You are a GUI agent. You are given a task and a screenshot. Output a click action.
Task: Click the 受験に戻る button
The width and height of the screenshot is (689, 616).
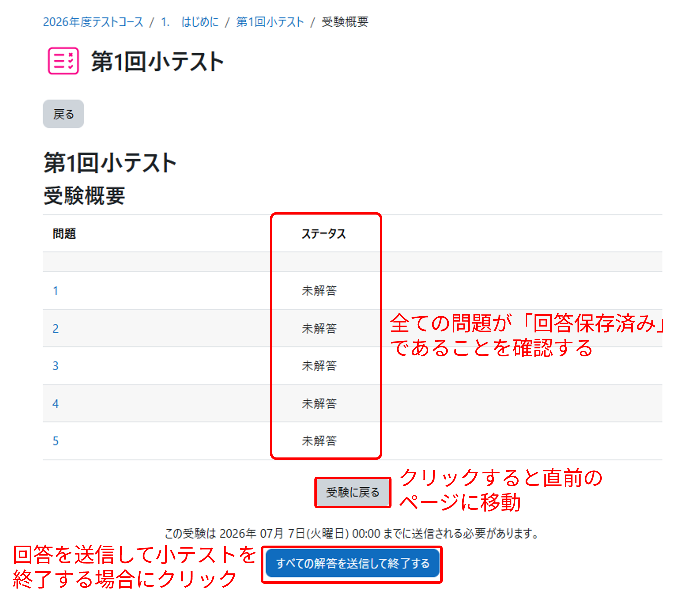coord(353,493)
